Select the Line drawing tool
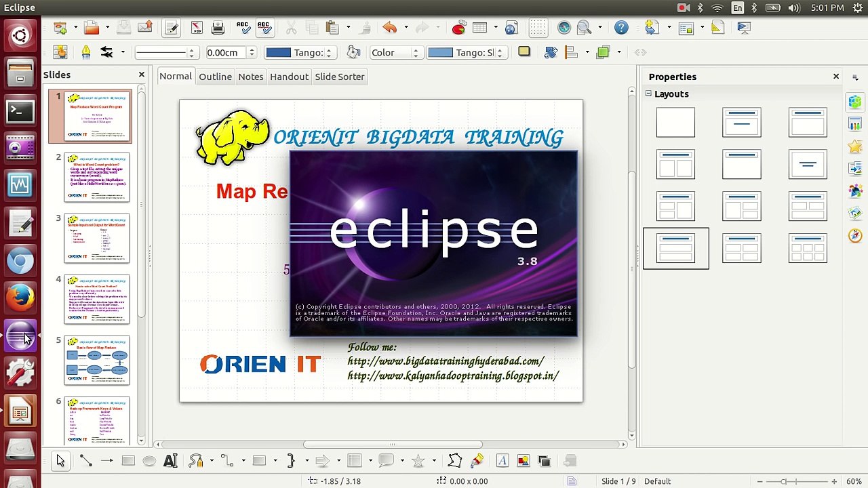Viewport: 868px width, 488px height. 86,461
